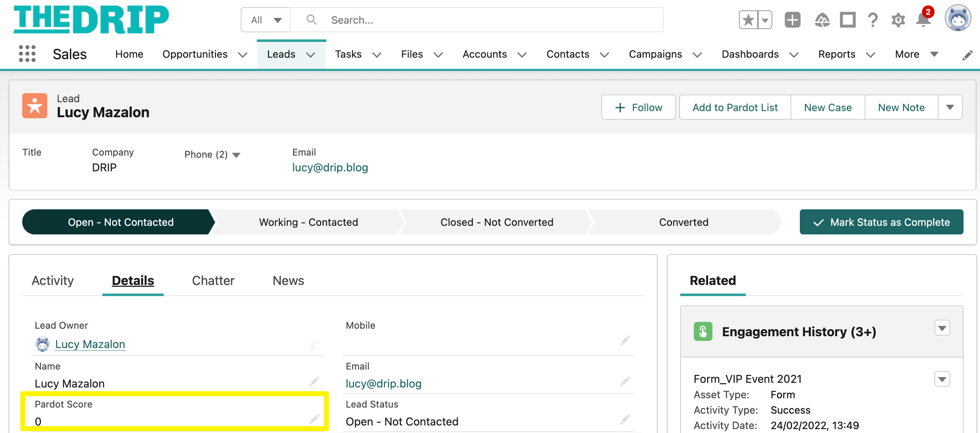Click the edit navigation pencil icon

tap(967, 55)
